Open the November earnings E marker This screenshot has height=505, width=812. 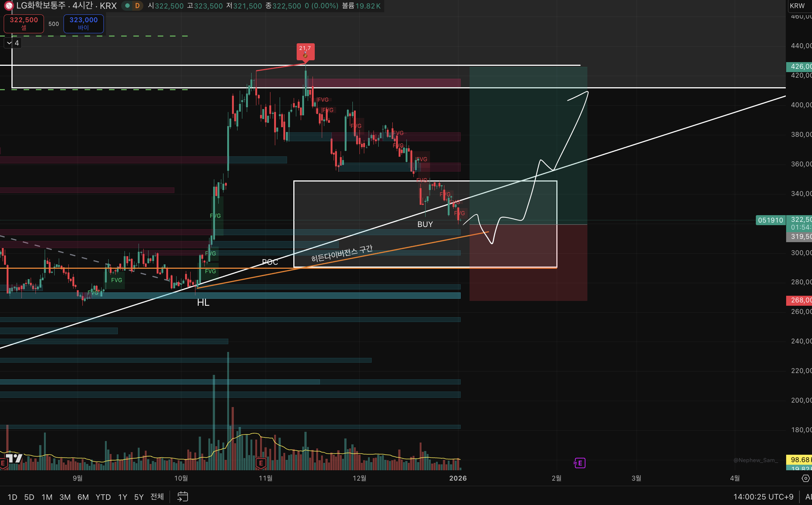[261, 463]
